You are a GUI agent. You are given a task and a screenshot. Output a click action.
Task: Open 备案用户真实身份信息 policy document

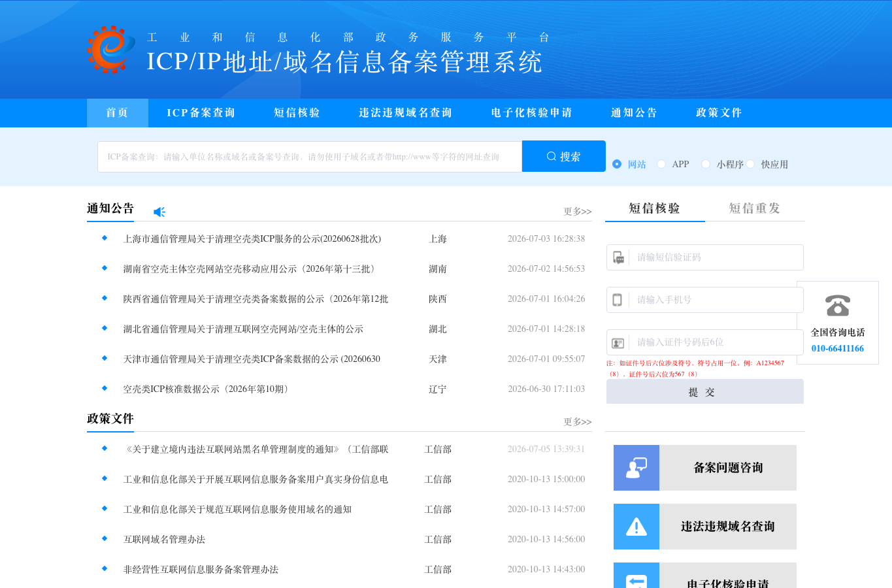pos(256,480)
